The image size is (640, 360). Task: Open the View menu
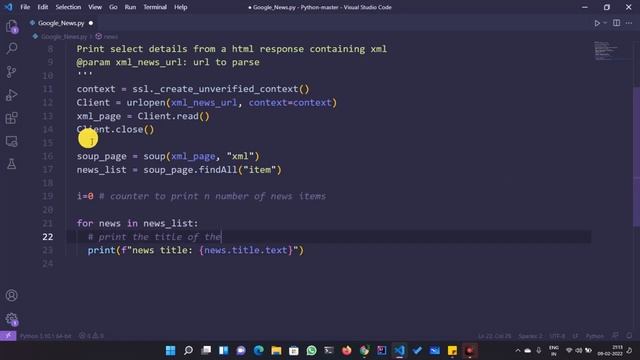[x=95, y=7]
